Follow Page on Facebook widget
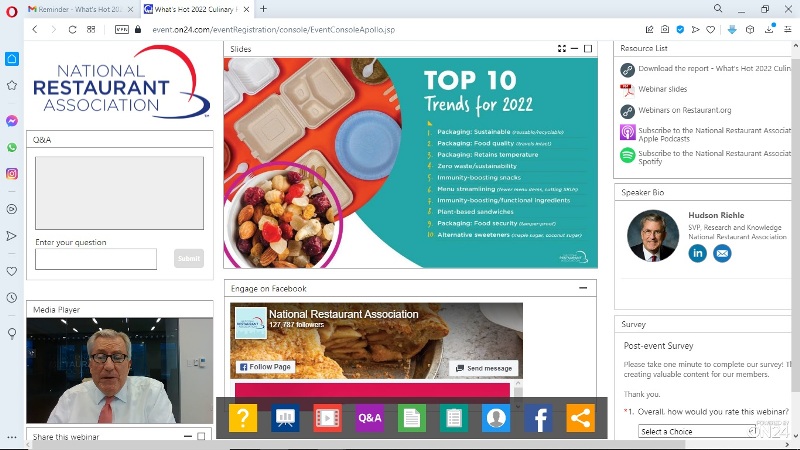800x450 pixels. click(x=265, y=366)
